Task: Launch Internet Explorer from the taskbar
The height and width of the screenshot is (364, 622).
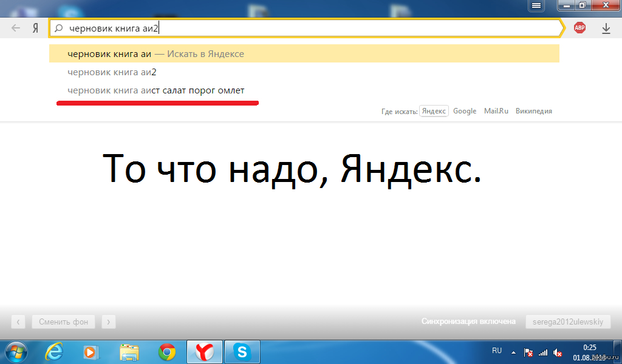Action: (x=56, y=351)
